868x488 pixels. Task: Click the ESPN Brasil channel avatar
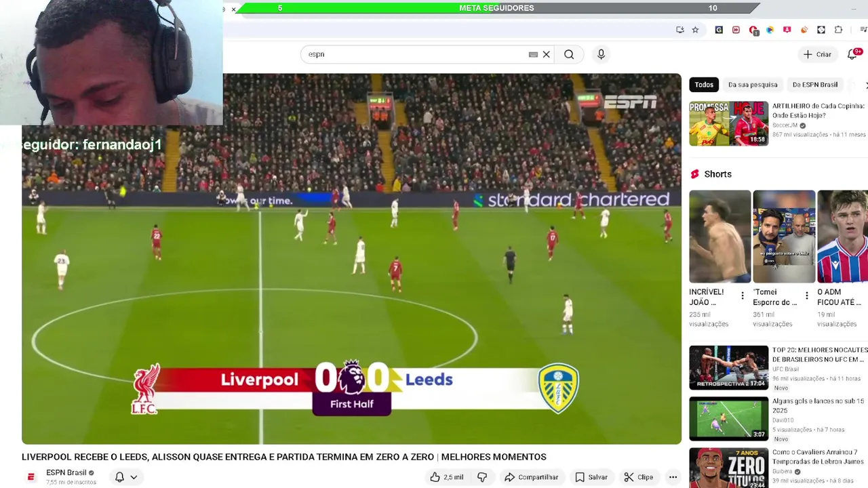point(31,477)
